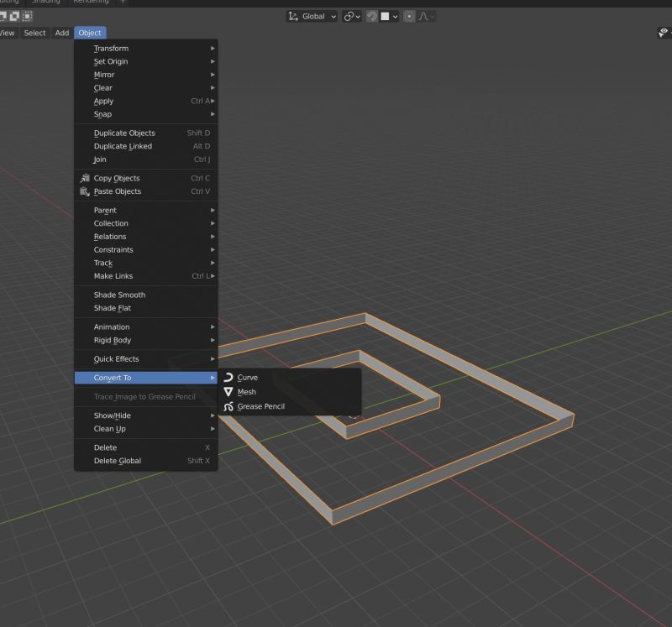Choose Duplicate Linked
The width and height of the screenshot is (672, 627).
[x=146, y=146]
